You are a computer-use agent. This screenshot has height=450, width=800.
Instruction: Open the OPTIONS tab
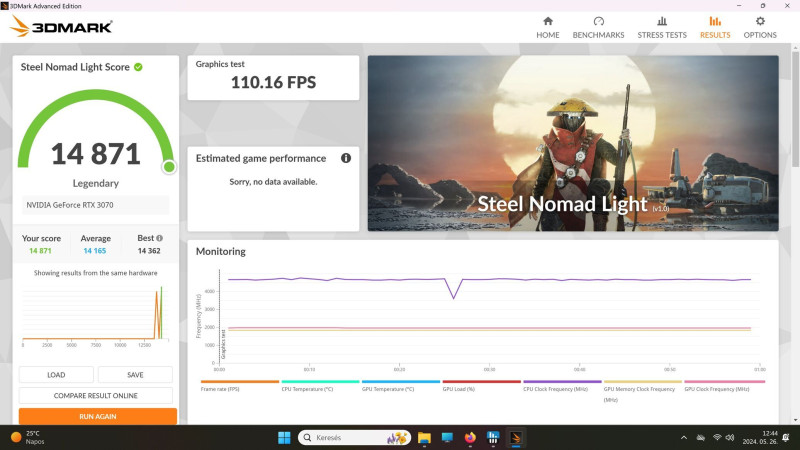pyautogui.click(x=760, y=28)
